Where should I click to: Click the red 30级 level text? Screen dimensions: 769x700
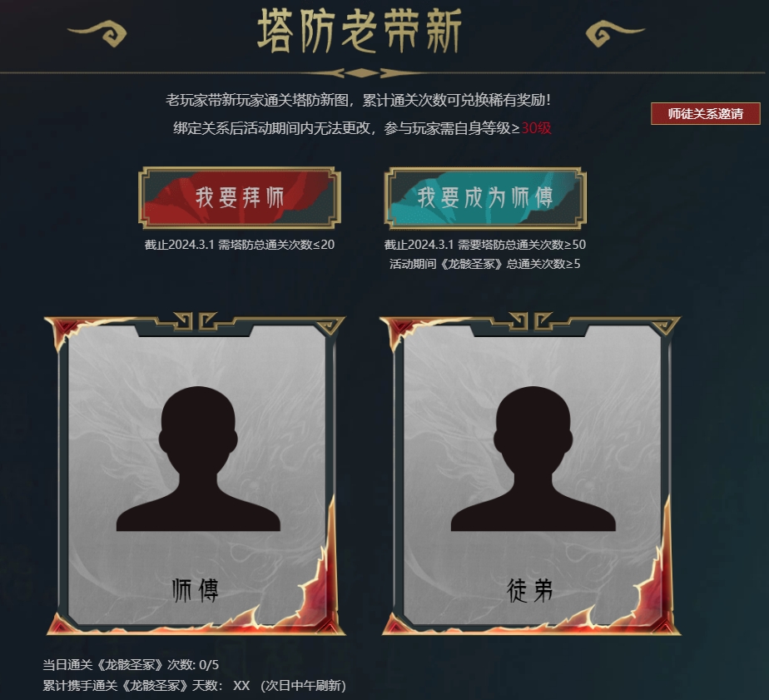(536, 128)
